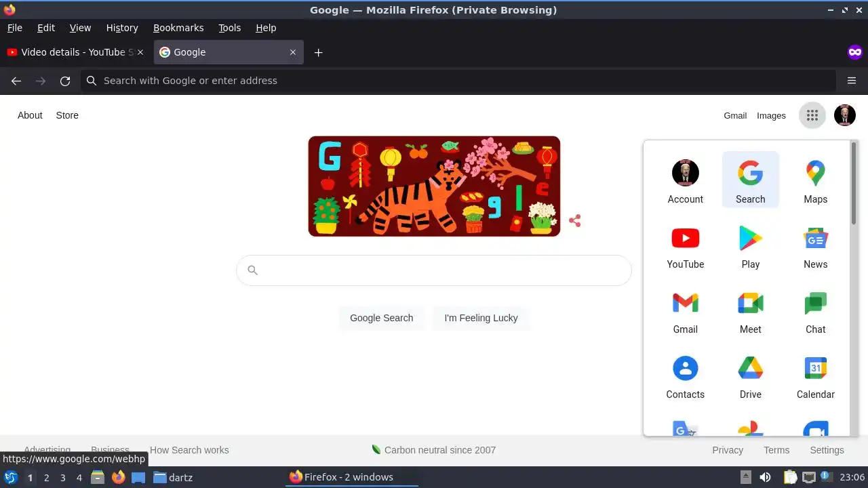Viewport: 868px width, 488px height.
Task: Open a new browser tab
Action: pyautogui.click(x=318, y=52)
